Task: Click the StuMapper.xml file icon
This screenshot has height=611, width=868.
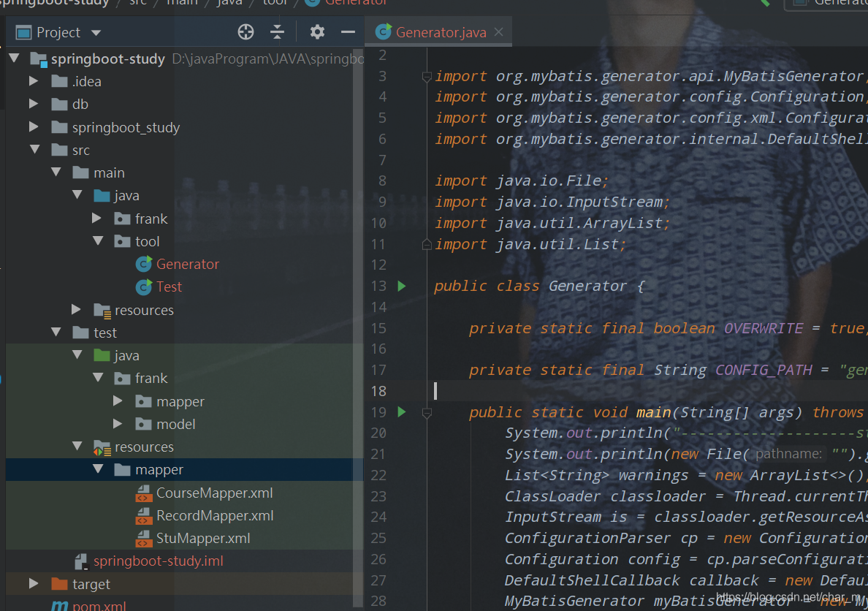Action: pos(144,539)
